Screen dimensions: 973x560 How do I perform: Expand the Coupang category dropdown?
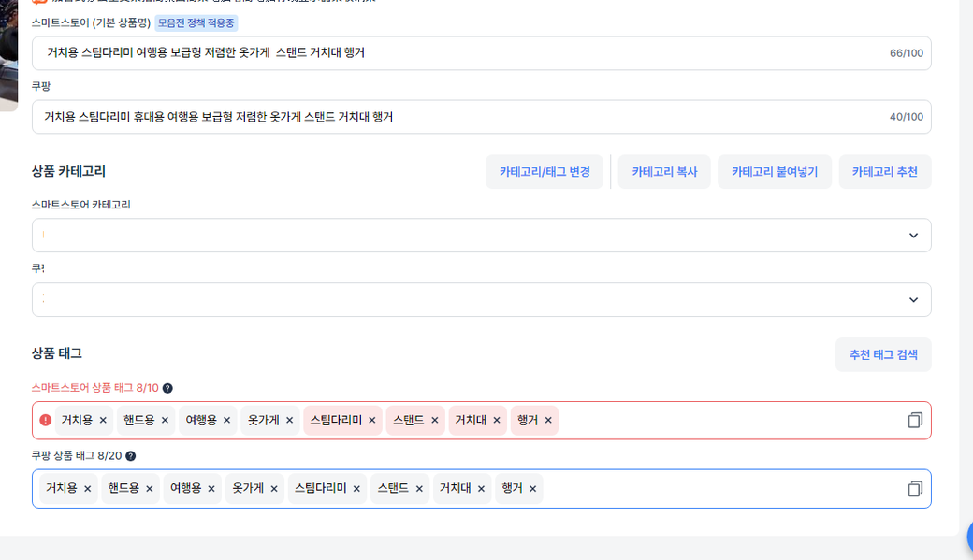913,300
